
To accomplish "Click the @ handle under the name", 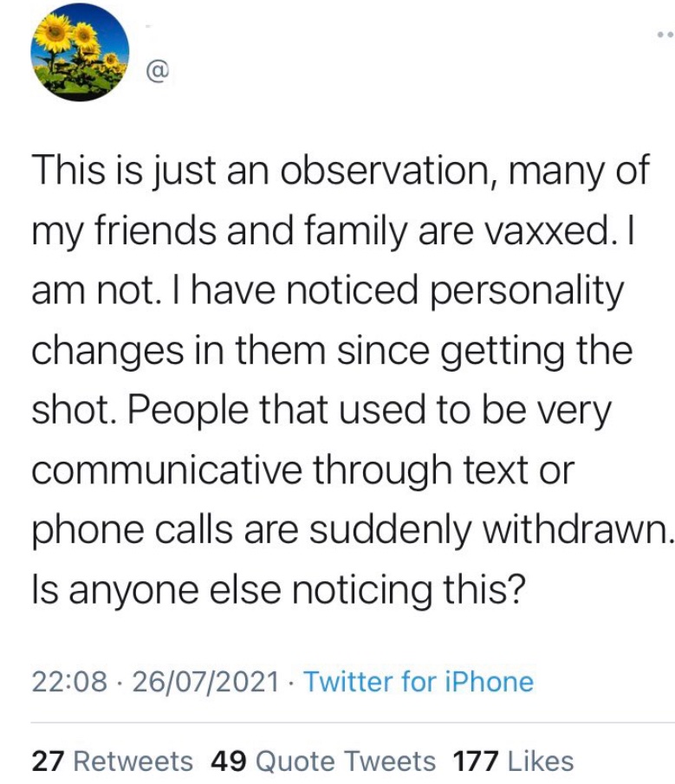I will click(x=158, y=72).
